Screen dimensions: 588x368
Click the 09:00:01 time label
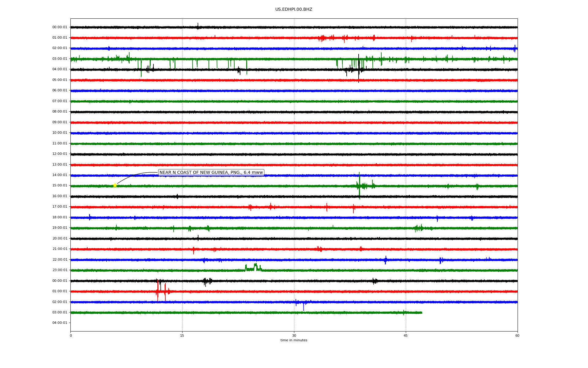coord(60,122)
